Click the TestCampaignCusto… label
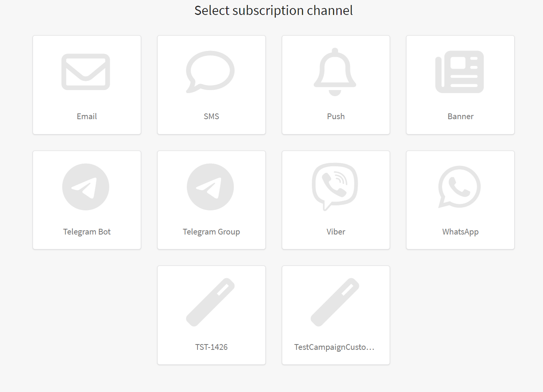The width and height of the screenshot is (543, 392). click(x=334, y=347)
